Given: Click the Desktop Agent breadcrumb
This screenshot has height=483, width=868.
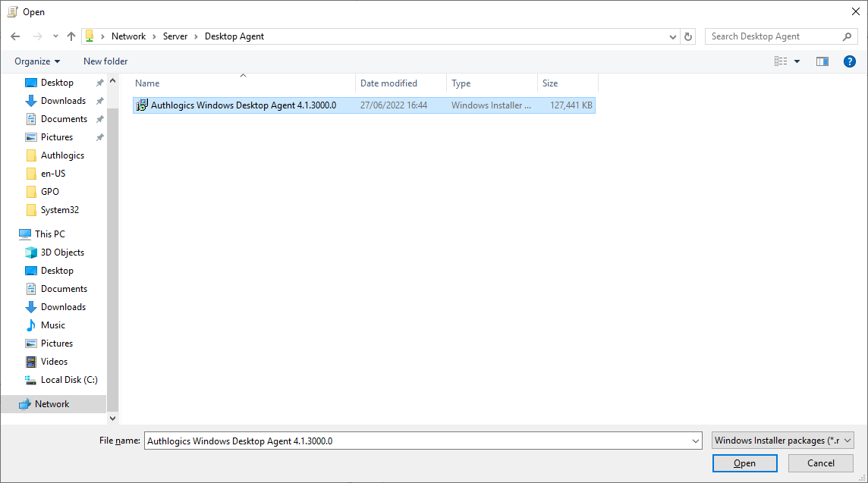Looking at the screenshot, I should click(x=234, y=36).
